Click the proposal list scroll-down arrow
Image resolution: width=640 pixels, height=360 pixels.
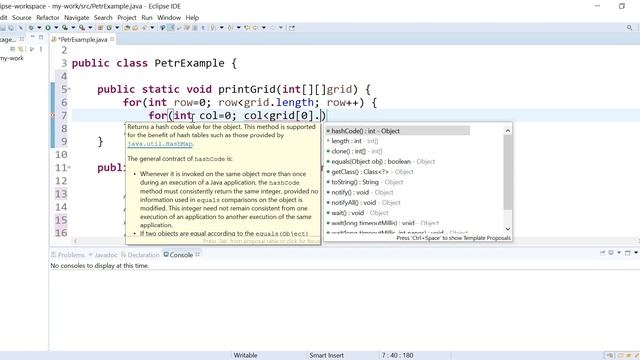(508, 229)
